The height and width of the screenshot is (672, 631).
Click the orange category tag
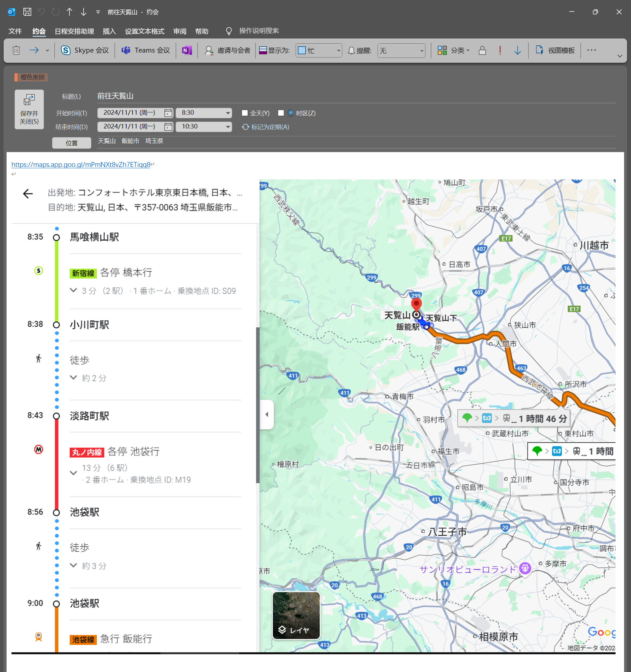[31, 77]
